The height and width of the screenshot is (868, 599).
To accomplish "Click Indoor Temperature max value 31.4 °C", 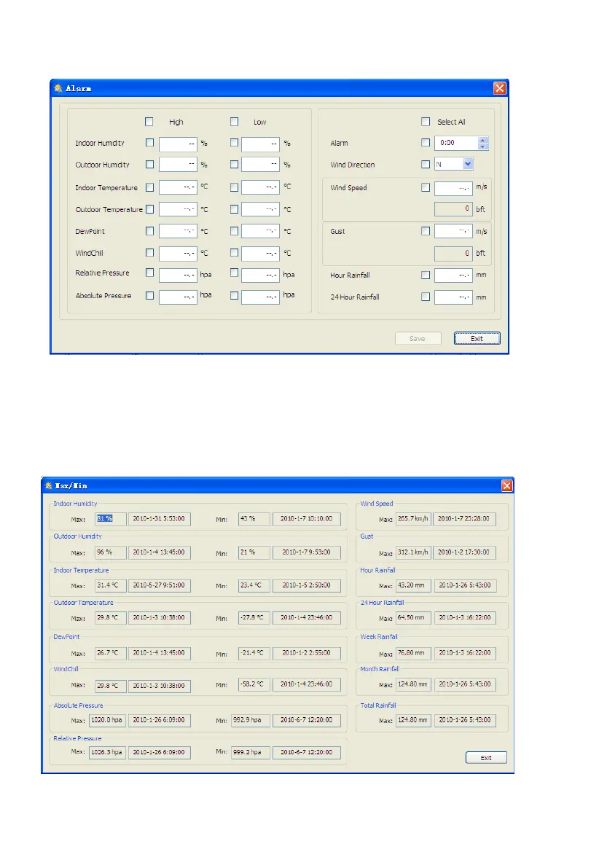I will coord(111,585).
